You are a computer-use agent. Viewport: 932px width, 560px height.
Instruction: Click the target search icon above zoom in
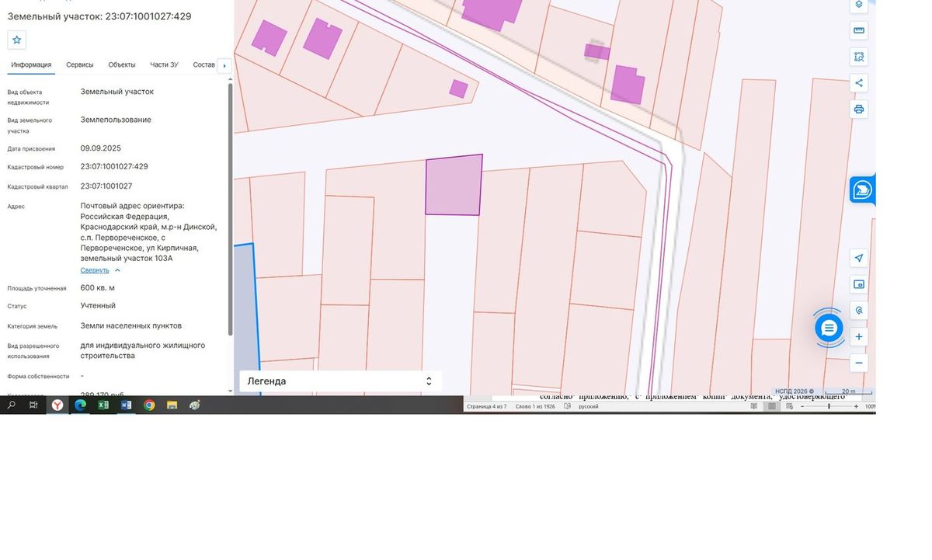859,310
